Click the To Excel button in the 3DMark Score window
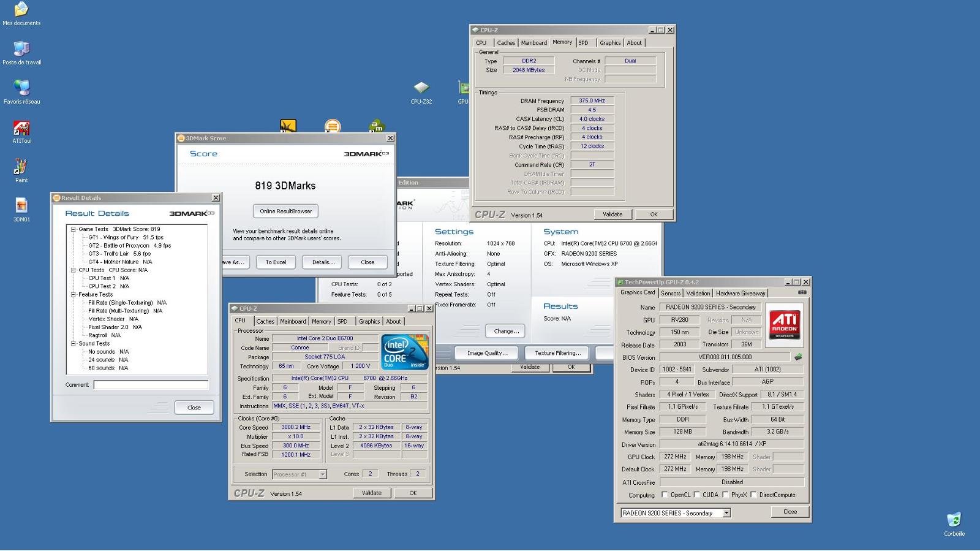This screenshot has width=980, height=551. click(276, 262)
